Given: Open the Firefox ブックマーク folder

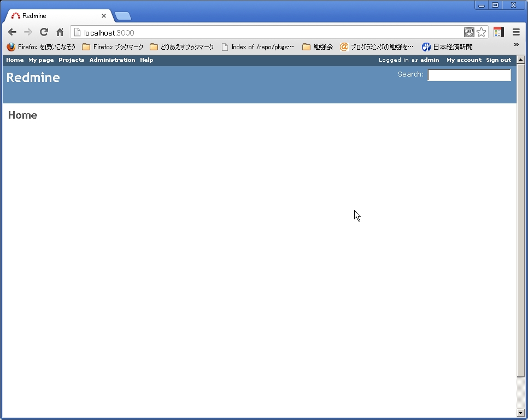Looking at the screenshot, I should coord(113,47).
